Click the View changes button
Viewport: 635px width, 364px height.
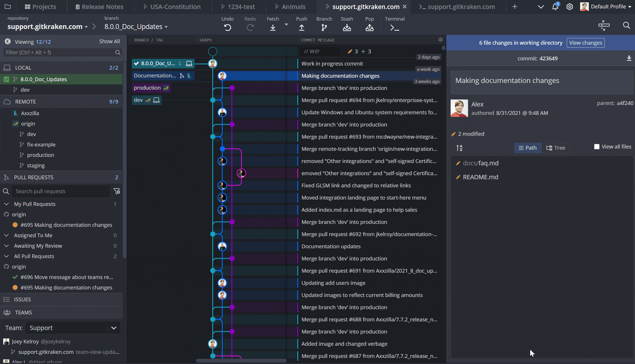tap(585, 43)
